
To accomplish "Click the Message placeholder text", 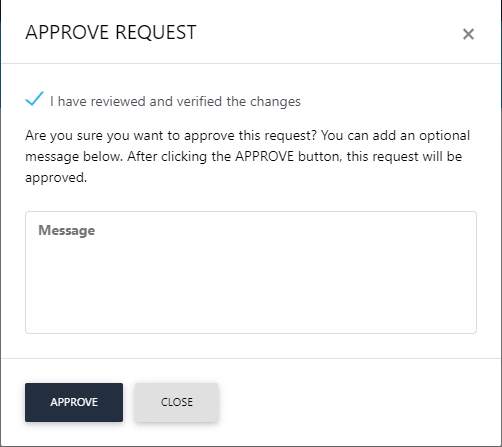I will (x=67, y=230).
